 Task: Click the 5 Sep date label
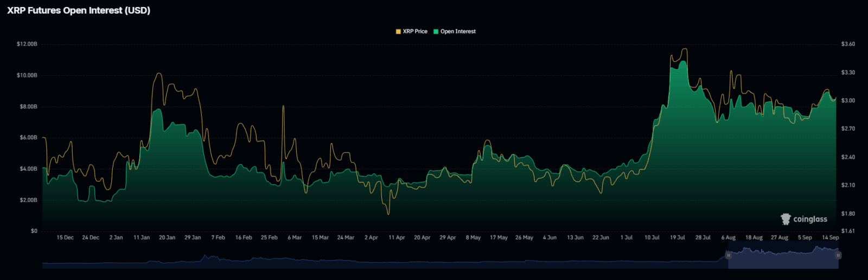805,238
